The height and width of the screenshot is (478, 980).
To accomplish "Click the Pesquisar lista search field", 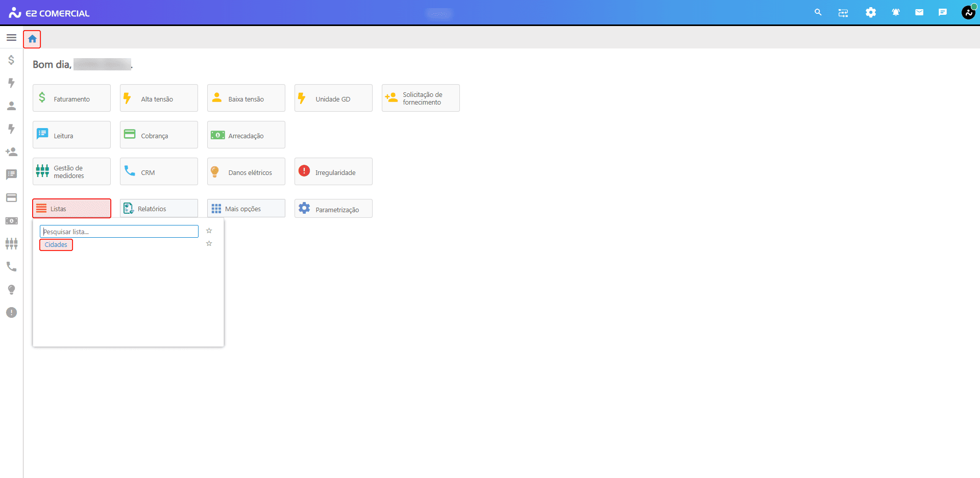I will click(x=119, y=232).
